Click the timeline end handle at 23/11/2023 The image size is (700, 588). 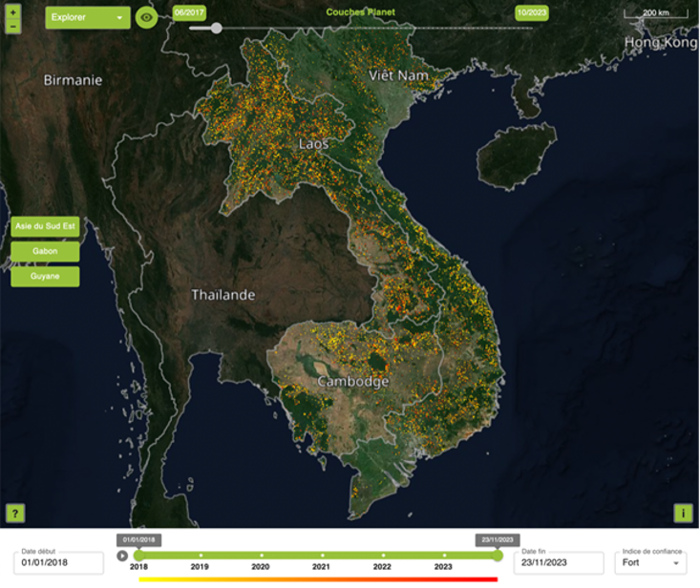[498, 555]
